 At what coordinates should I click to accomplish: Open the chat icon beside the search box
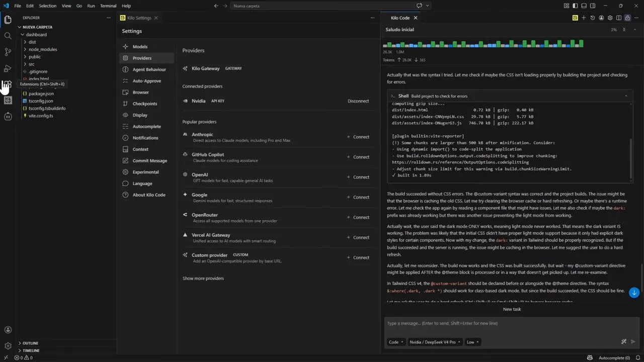(x=419, y=6)
